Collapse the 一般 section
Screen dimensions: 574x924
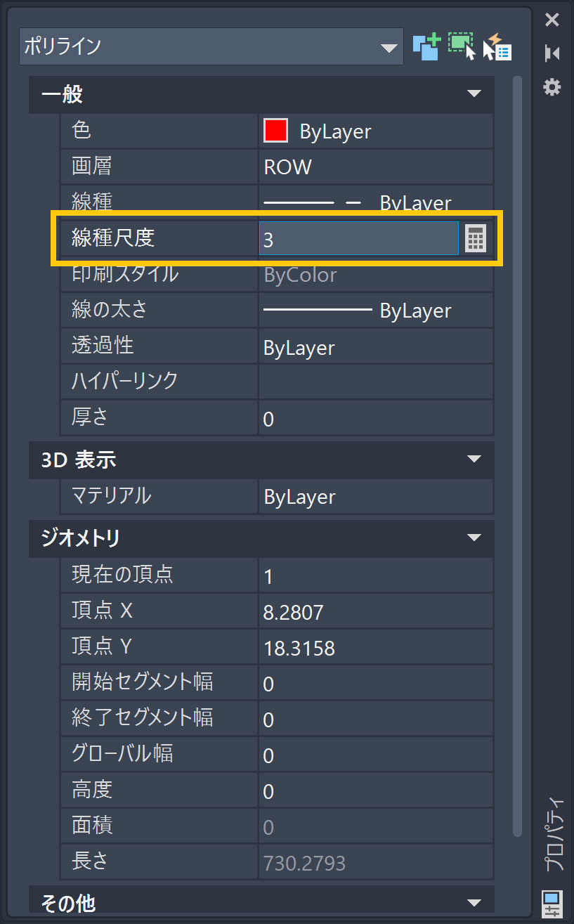(x=474, y=94)
